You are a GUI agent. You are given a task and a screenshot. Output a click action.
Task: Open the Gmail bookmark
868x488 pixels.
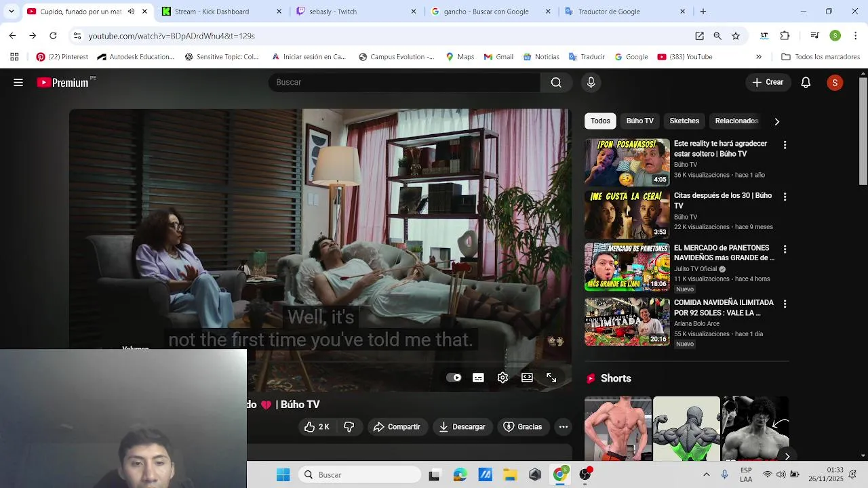498,57
